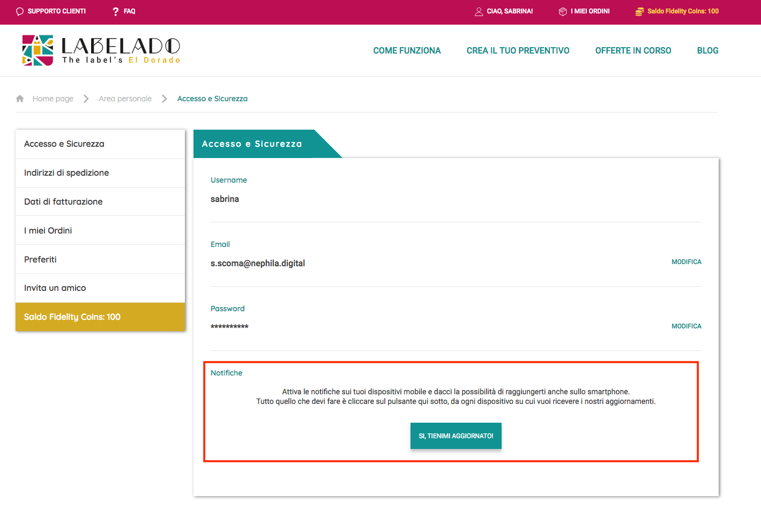
Task: Open Crea il tuo preventivo menu
Action: tap(518, 50)
